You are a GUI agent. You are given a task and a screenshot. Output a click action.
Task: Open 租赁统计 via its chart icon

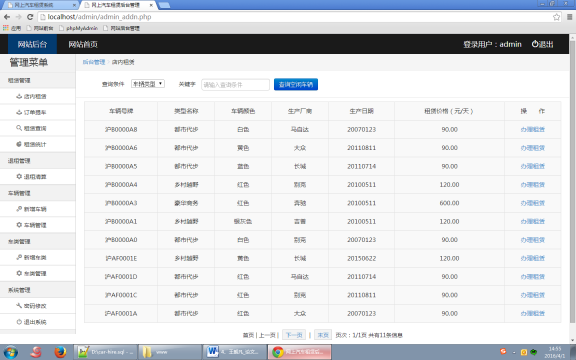click(x=19, y=144)
